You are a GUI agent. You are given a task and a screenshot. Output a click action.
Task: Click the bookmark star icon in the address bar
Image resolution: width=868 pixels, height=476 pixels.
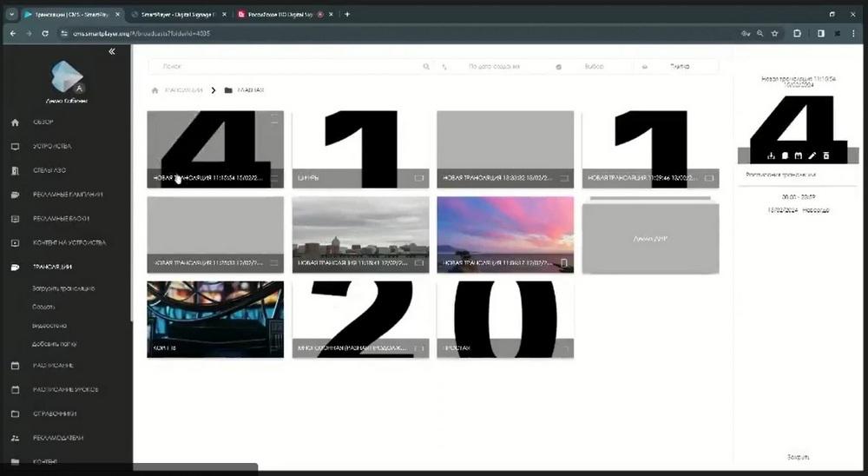775,33
